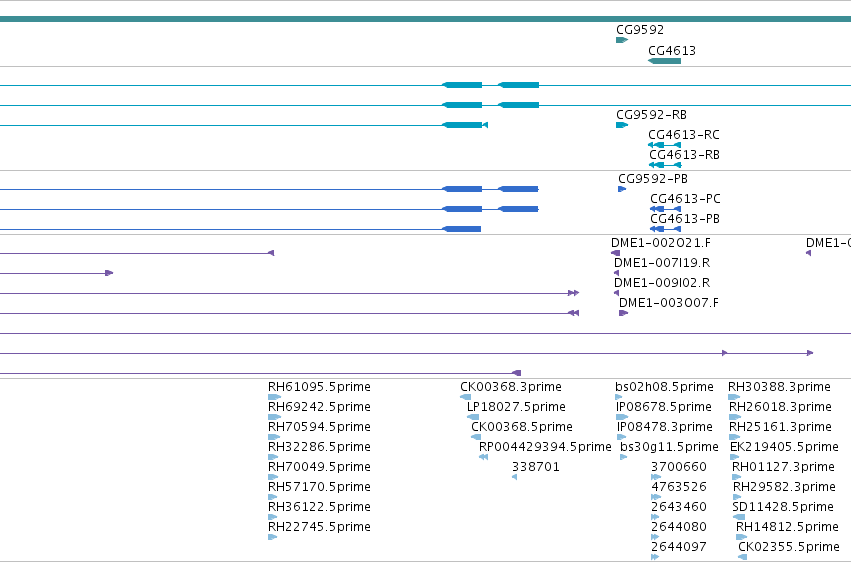Image resolution: width=851 pixels, height=562 pixels.
Task: Select the CG4613-PC protein glyph
Action: tap(665, 209)
